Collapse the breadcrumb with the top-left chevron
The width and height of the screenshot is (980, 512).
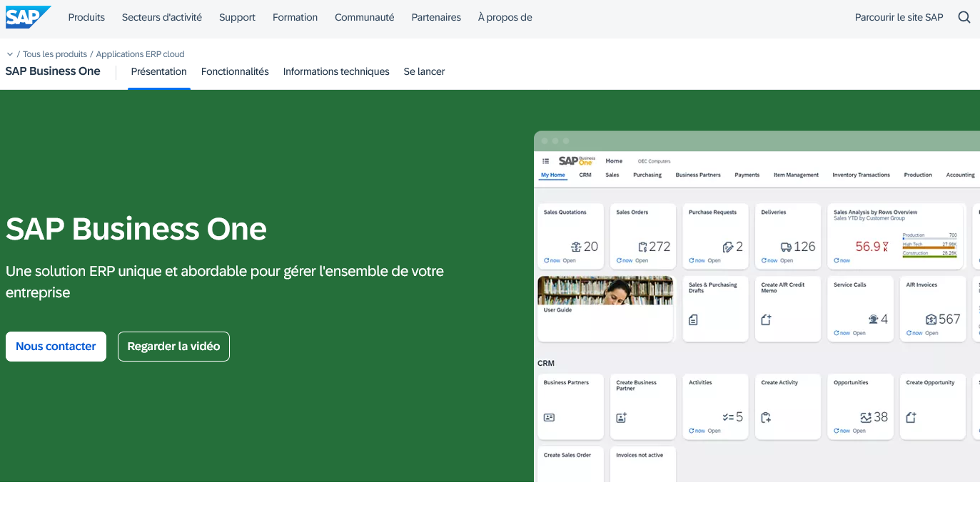(9, 53)
